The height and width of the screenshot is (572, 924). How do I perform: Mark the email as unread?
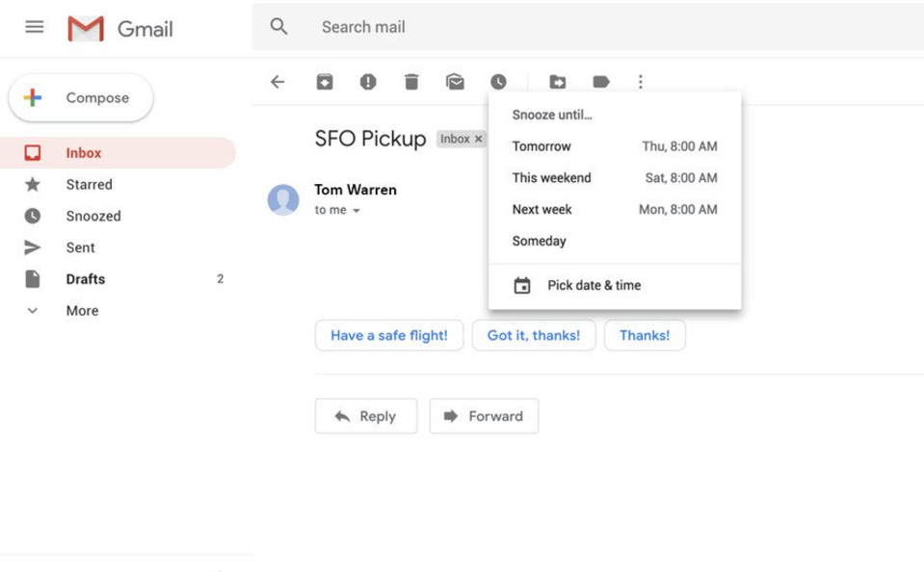[455, 82]
